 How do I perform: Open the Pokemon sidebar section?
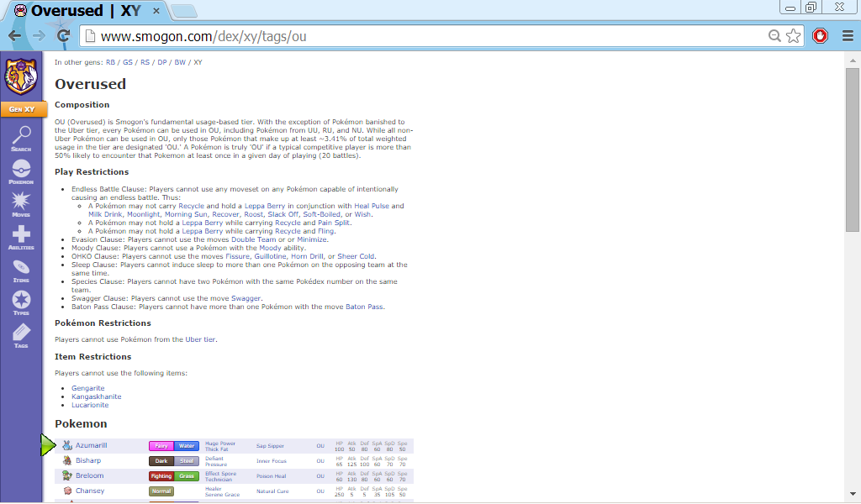click(21, 171)
